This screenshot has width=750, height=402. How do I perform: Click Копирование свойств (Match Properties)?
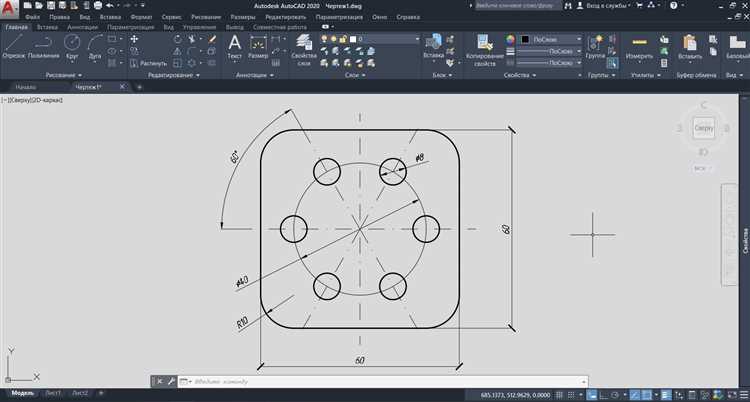click(x=485, y=49)
